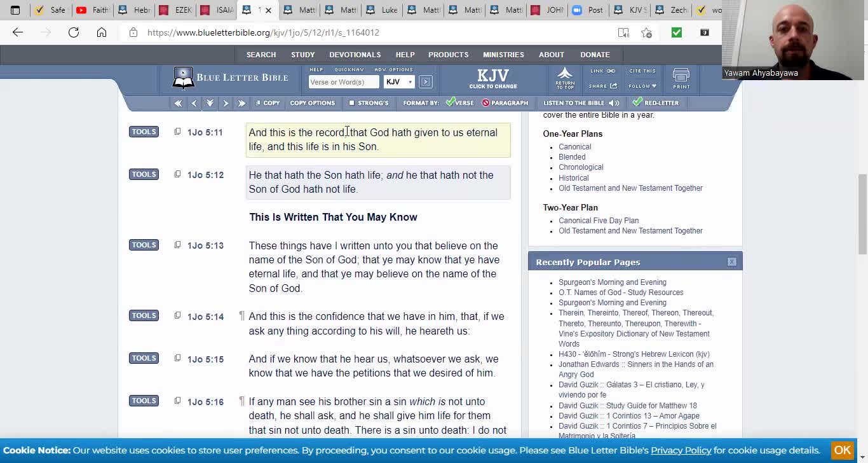The height and width of the screenshot is (463, 868).
Task: Switch to the Luke browser tab
Action: click(x=382, y=10)
